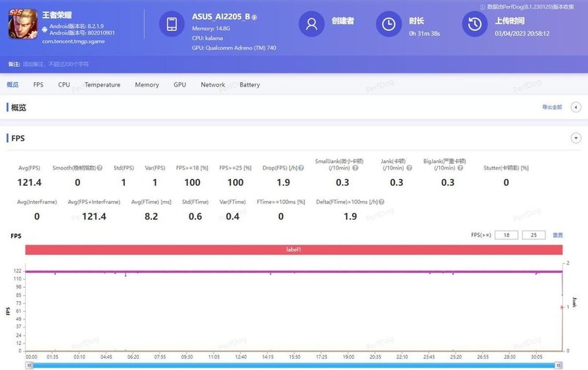
Task: Click 导出全部 export all link
Action: click(x=551, y=107)
